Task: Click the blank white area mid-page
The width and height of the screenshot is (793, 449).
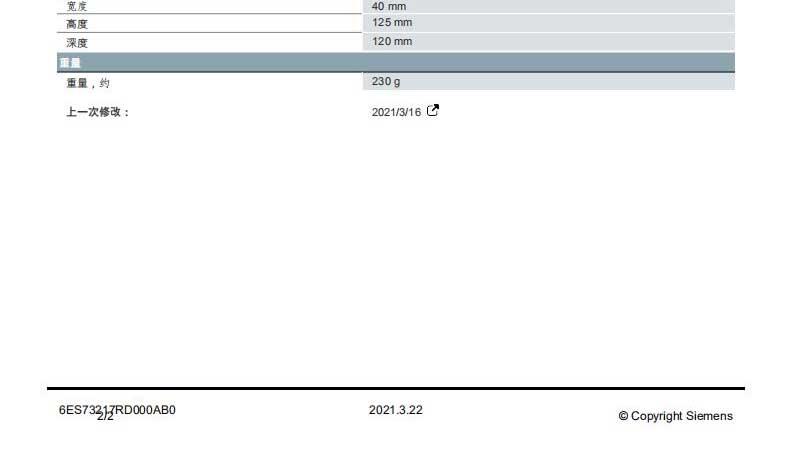Action: tap(396, 250)
